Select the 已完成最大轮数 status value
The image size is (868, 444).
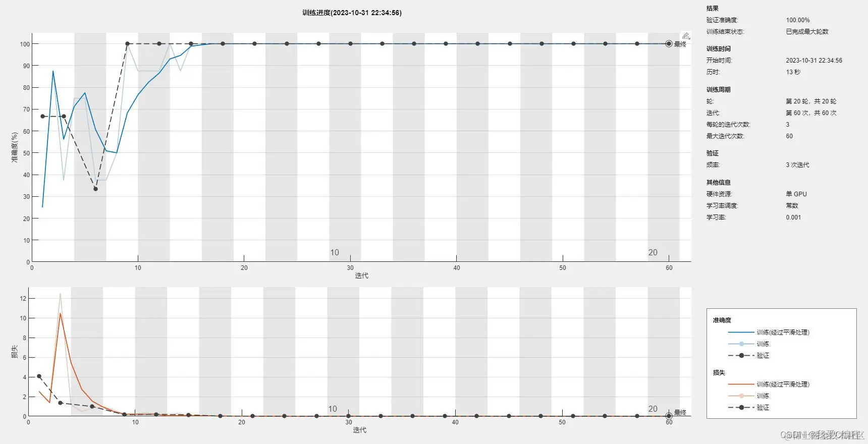click(807, 32)
